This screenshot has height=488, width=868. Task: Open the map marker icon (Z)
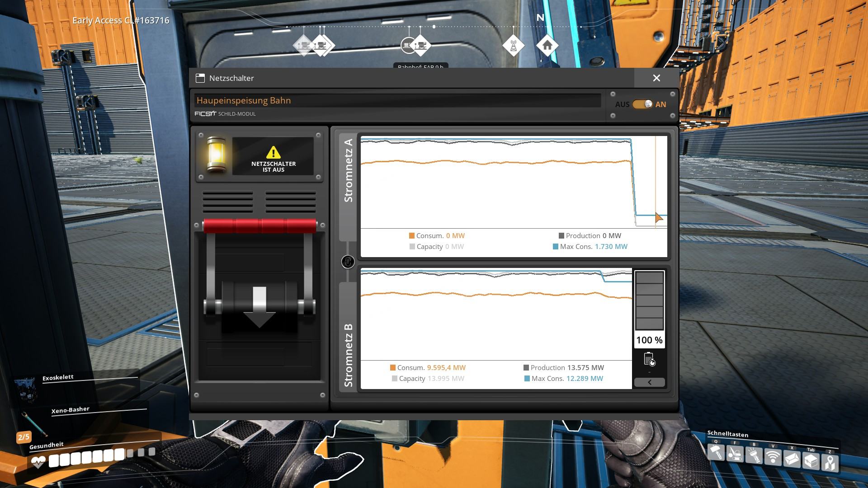[x=830, y=463]
